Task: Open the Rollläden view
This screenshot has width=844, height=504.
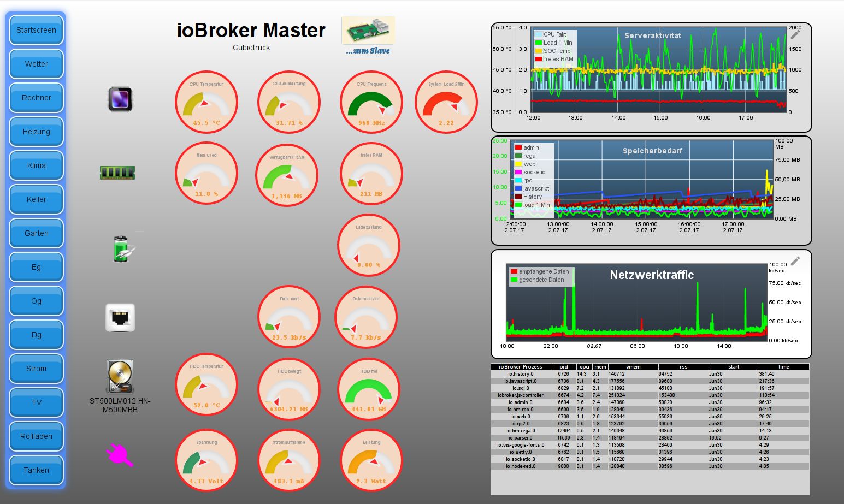Action: pyautogui.click(x=36, y=437)
